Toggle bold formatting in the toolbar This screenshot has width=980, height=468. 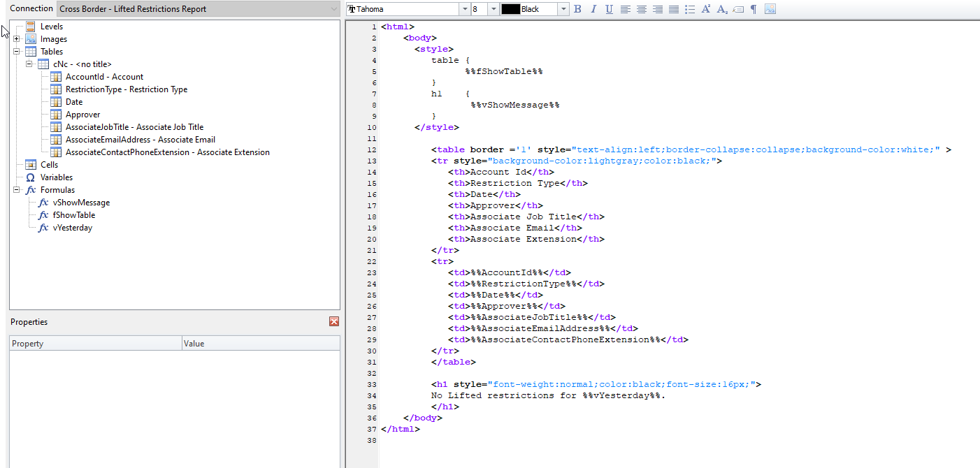577,9
